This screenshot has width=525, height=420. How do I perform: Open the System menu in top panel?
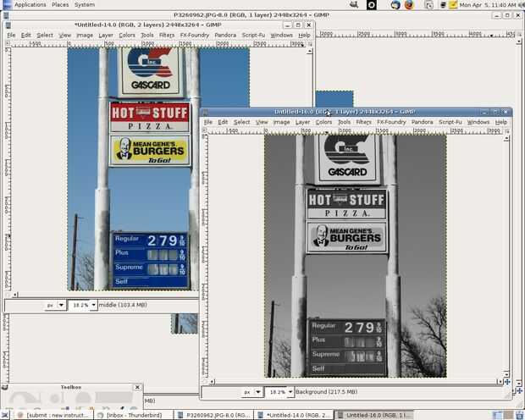click(85, 5)
